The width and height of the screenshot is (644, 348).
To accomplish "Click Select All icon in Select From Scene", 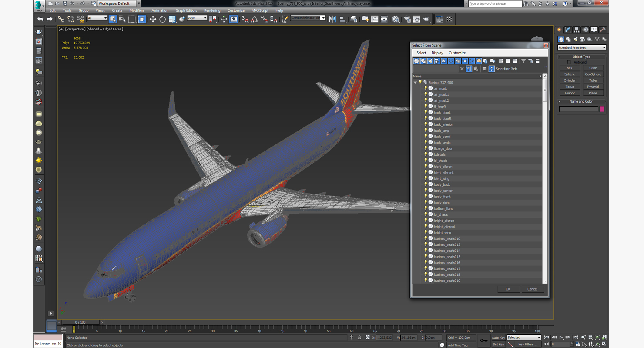I will [x=501, y=61].
